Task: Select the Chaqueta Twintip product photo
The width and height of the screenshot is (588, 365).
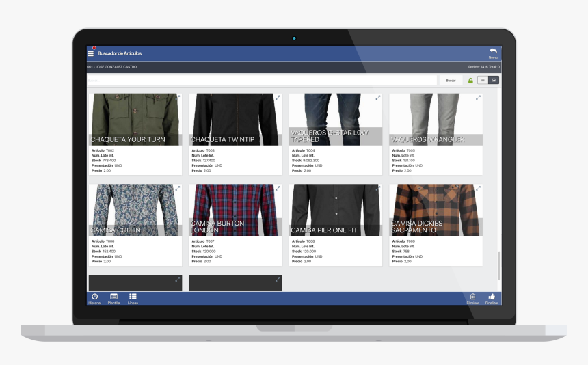Action: point(235,119)
